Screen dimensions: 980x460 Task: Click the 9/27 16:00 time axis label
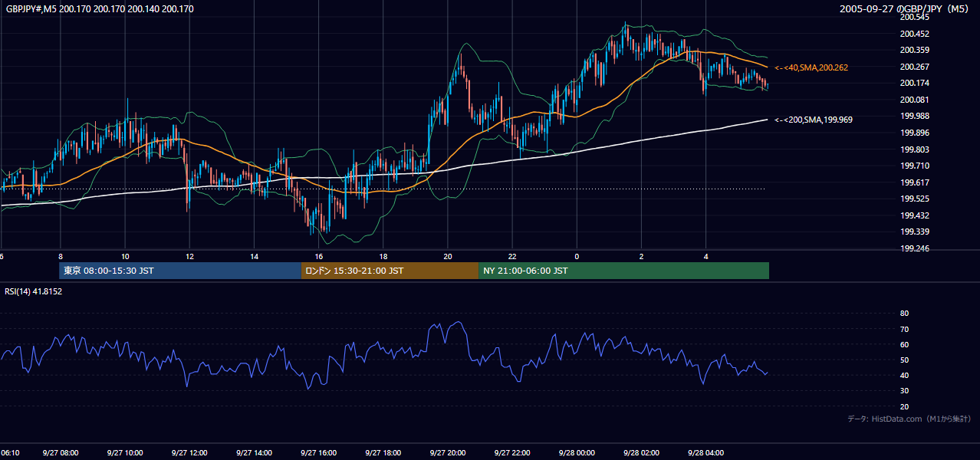318,453
